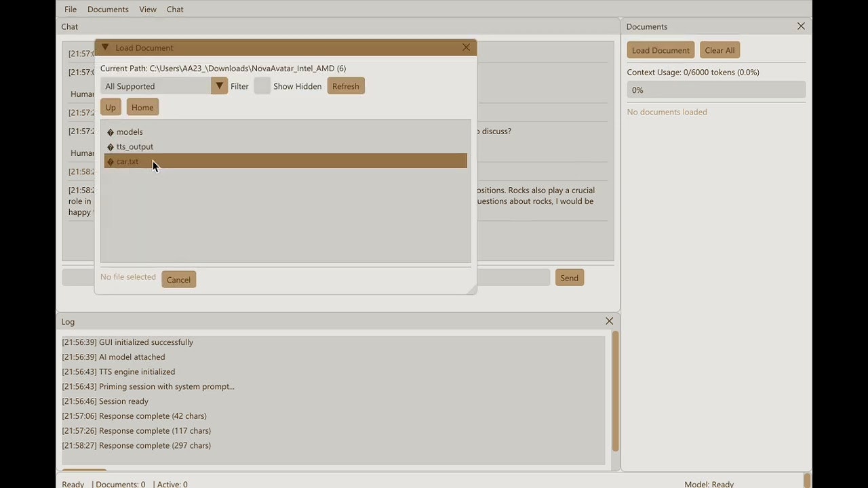Click the Log panel title
This screenshot has width=868, height=488.
point(68,321)
